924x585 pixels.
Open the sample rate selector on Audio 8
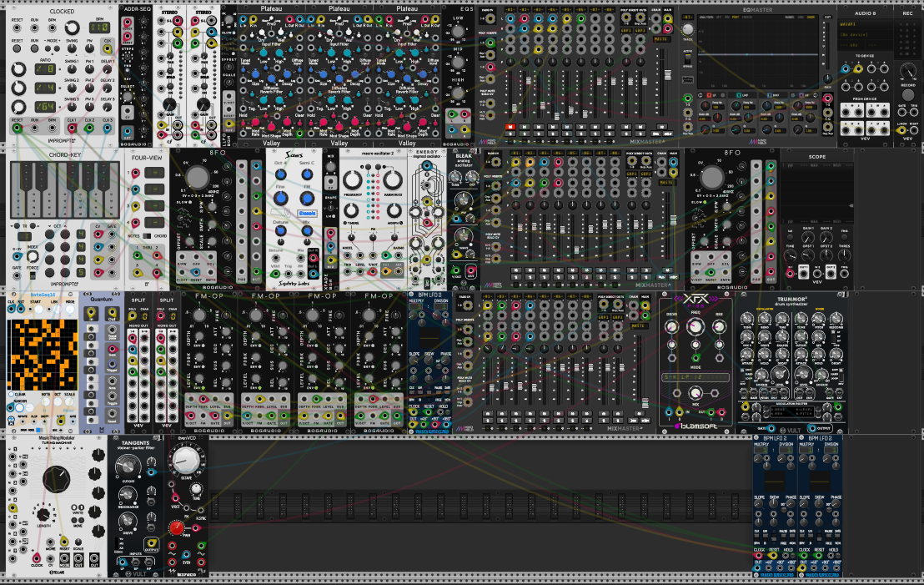coord(851,45)
